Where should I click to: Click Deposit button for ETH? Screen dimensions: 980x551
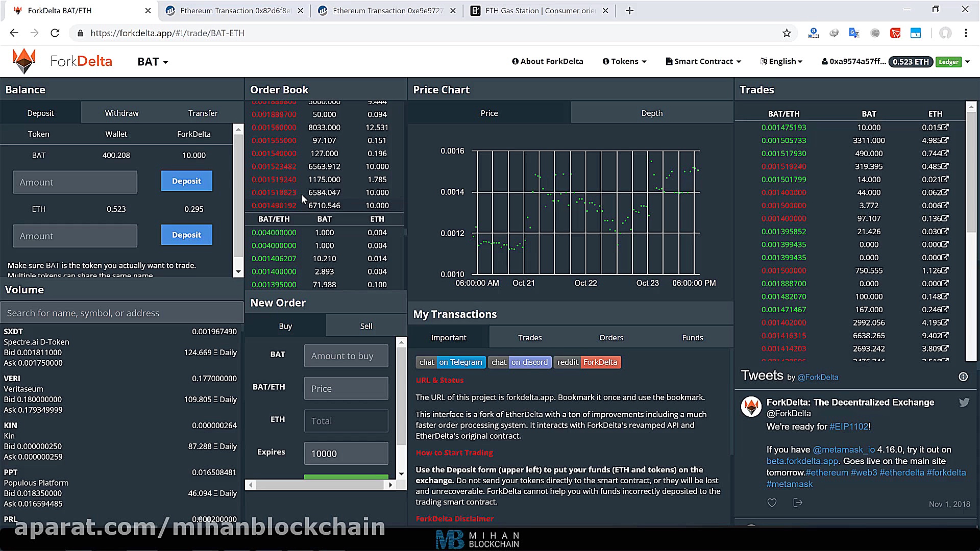point(186,235)
